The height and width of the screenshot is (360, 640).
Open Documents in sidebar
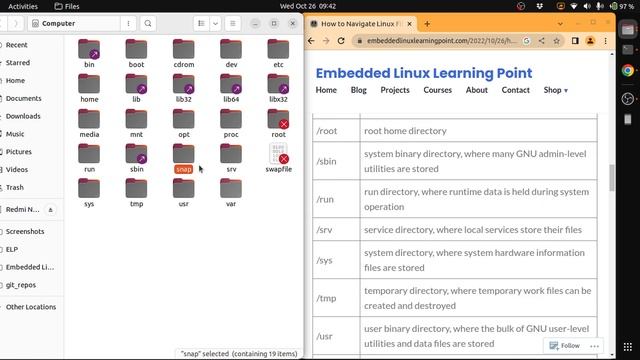click(x=23, y=98)
